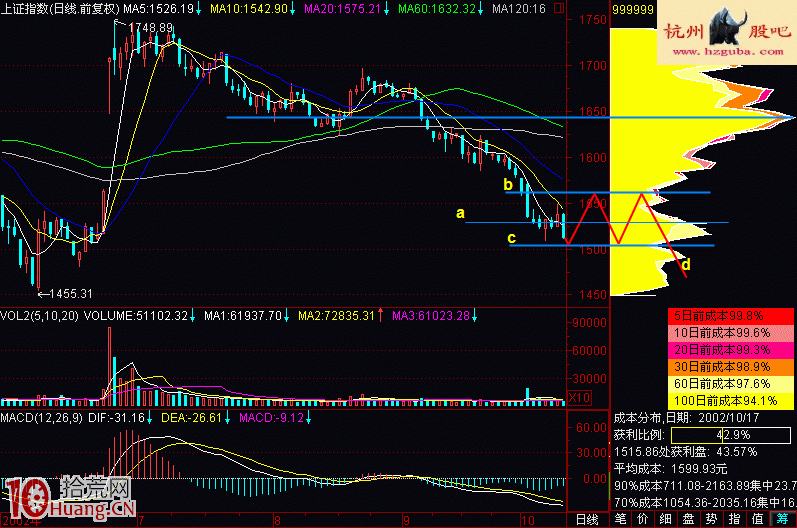
Task: Click the MA2:72835.31 volume average label
Action: [341, 316]
